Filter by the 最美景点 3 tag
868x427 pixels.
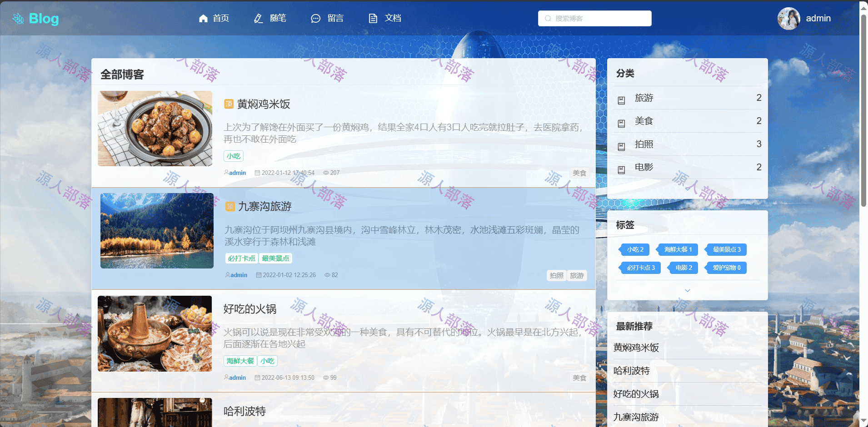(x=726, y=249)
